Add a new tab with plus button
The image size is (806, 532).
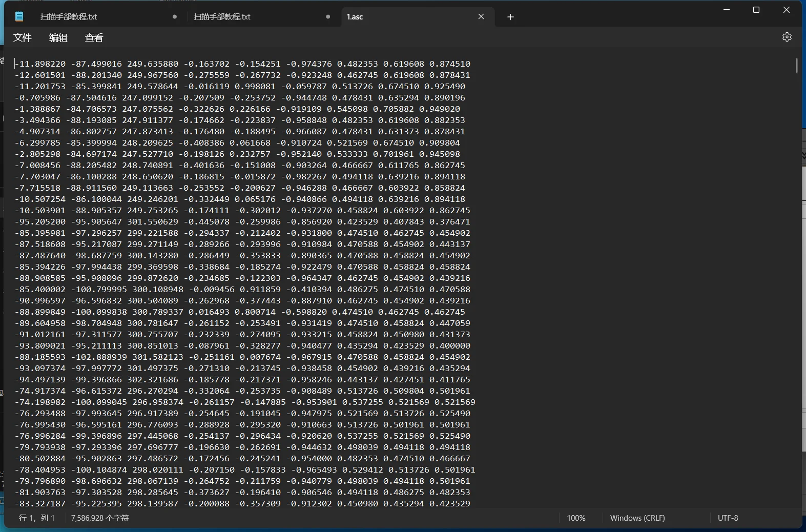pos(510,17)
